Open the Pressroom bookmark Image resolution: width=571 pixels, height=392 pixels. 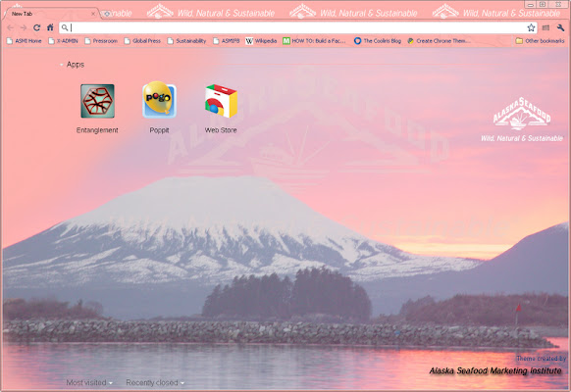pos(101,41)
